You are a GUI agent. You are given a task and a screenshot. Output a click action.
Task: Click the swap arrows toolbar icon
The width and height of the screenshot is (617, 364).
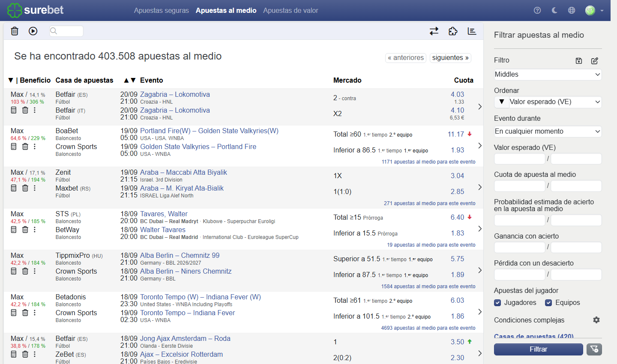(x=434, y=31)
